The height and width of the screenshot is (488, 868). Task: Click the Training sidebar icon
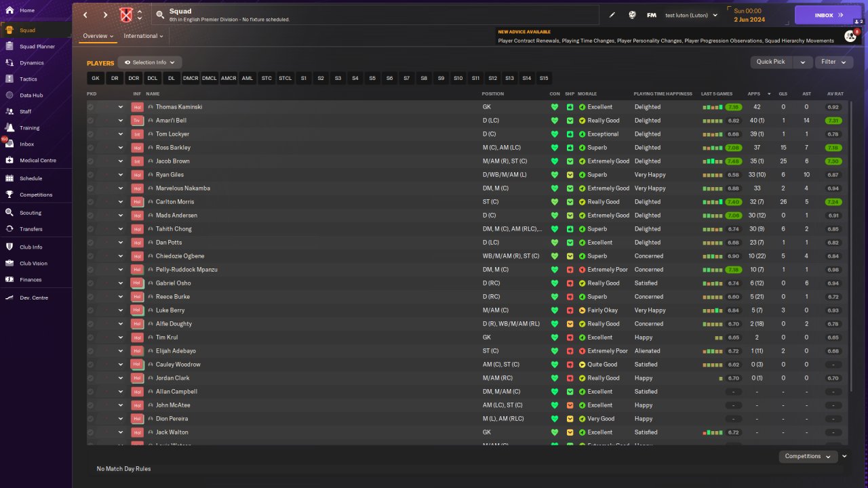point(9,128)
